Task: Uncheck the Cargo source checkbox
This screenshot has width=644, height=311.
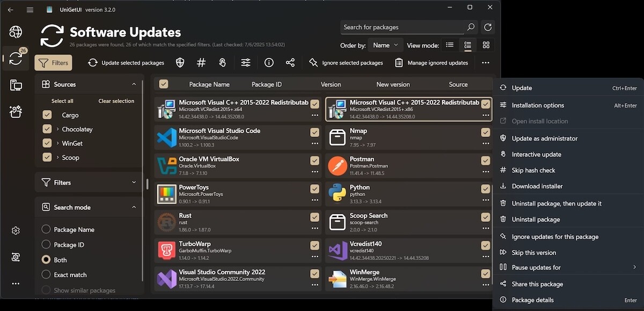Action: click(47, 115)
